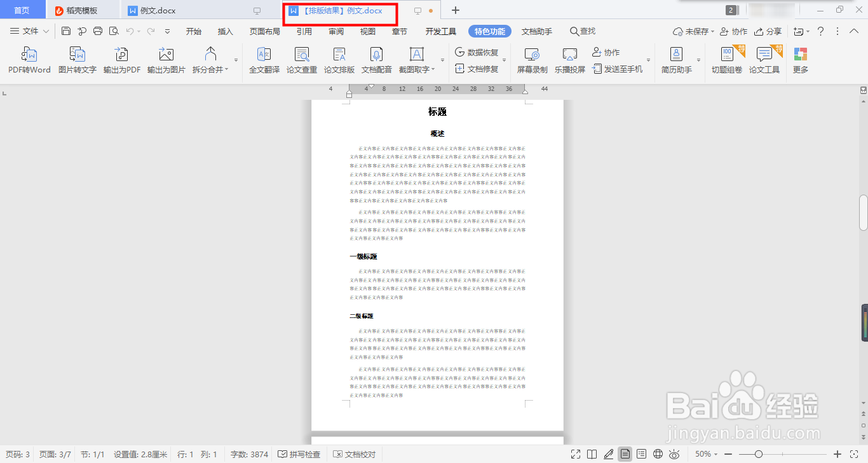Turn on eye protection mode in status bar
The image size is (868, 463).
674,454
